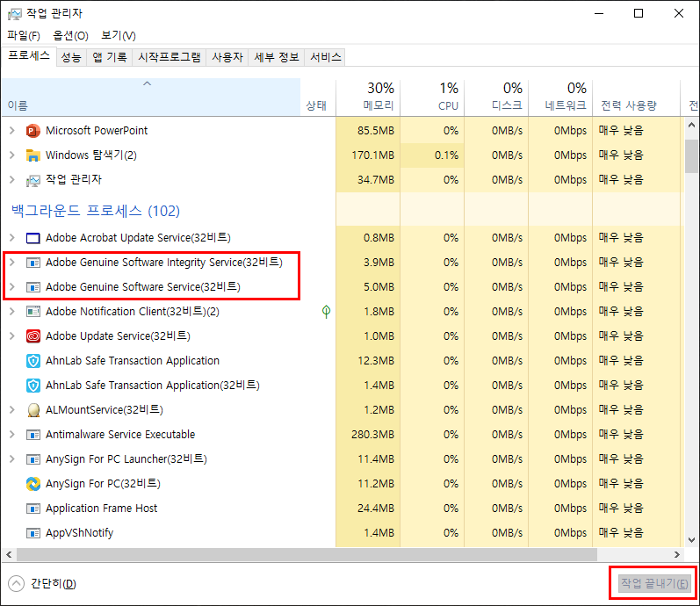The width and height of the screenshot is (700, 606).
Task: Expand the Windows 탐색기(2) process group
Action: tap(12, 155)
